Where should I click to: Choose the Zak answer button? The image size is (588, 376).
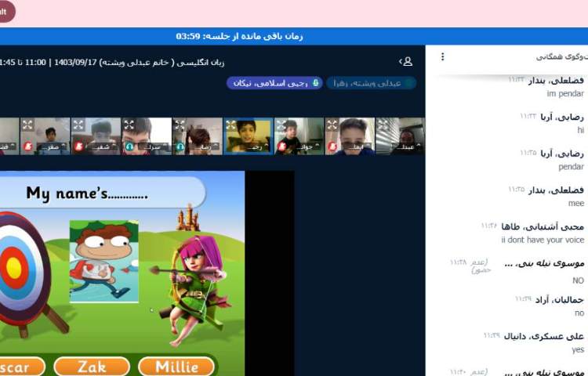(92, 367)
